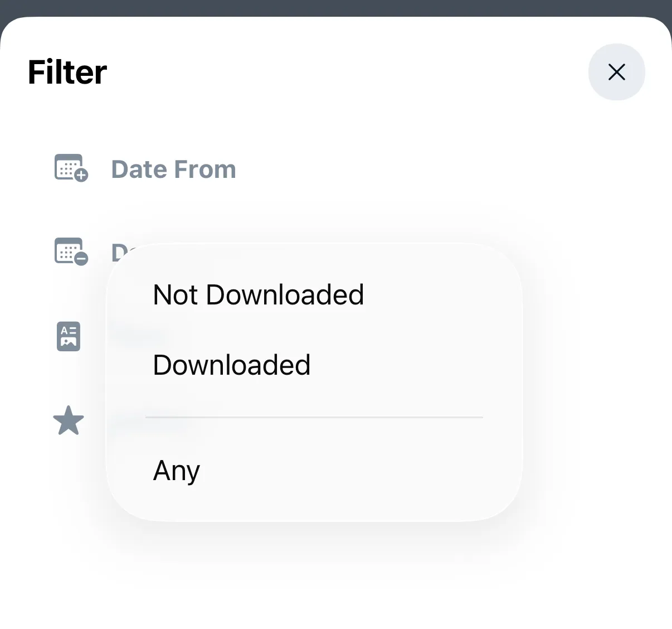
Task: Close the Filter sheet with X button
Action: point(616,72)
